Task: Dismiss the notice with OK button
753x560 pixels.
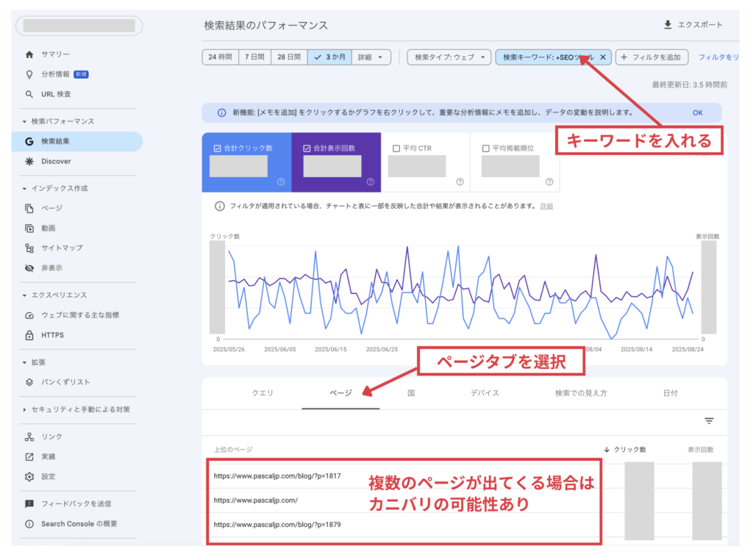Action: click(697, 113)
